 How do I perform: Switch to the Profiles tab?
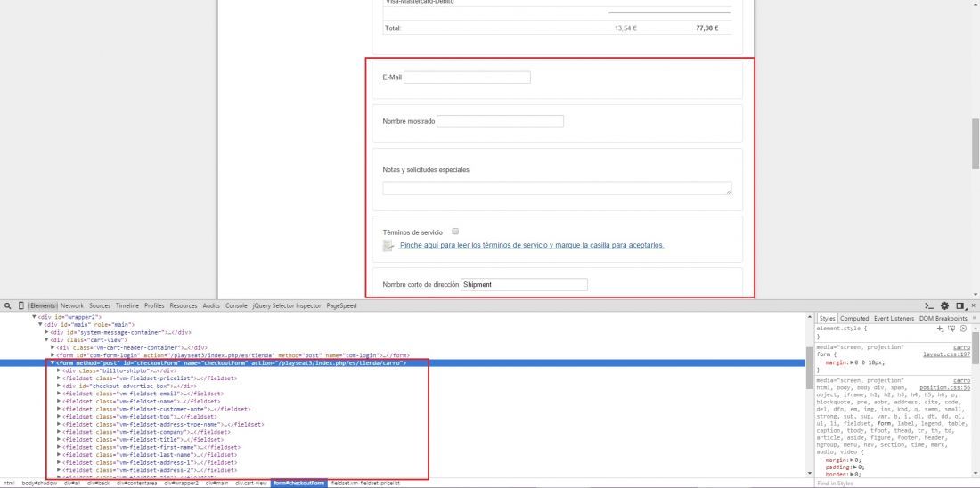(x=154, y=306)
